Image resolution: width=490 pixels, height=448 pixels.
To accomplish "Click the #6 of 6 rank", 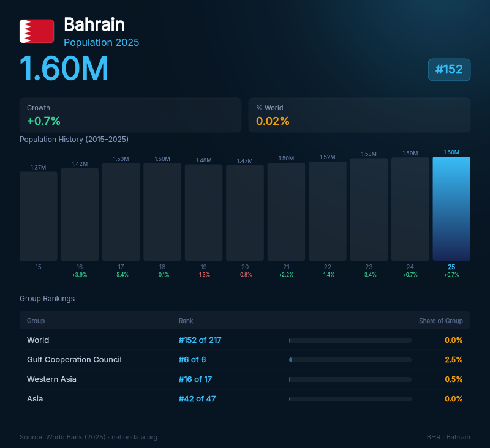I will pyautogui.click(x=192, y=360).
